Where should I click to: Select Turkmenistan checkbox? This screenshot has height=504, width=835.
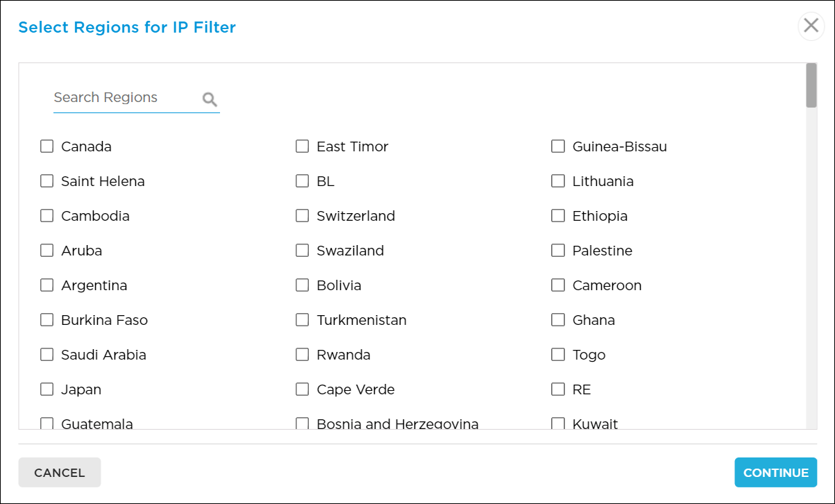(x=302, y=319)
